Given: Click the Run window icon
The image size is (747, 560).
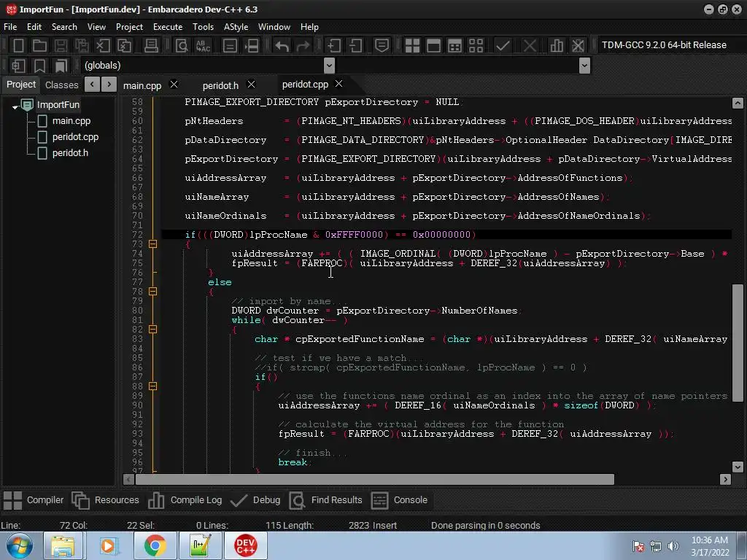Looking at the screenshot, I should coord(433,46).
